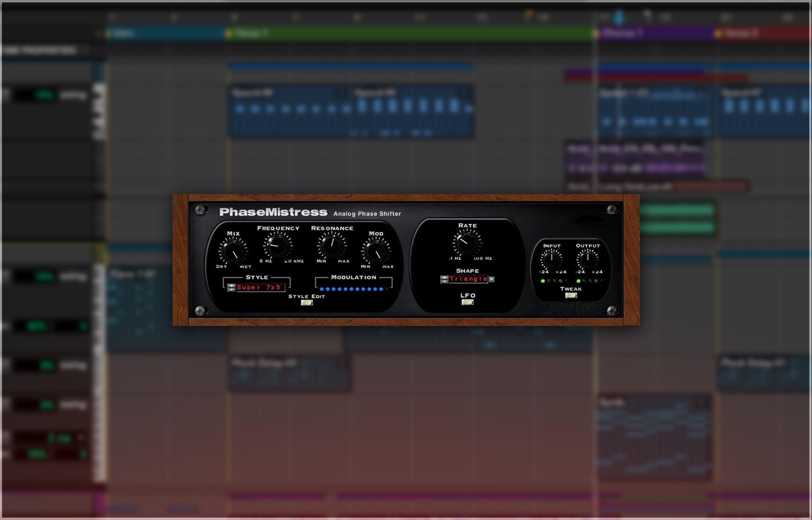The width and height of the screenshot is (812, 520).
Task: Step Style preset up arrow
Action: (x=231, y=285)
